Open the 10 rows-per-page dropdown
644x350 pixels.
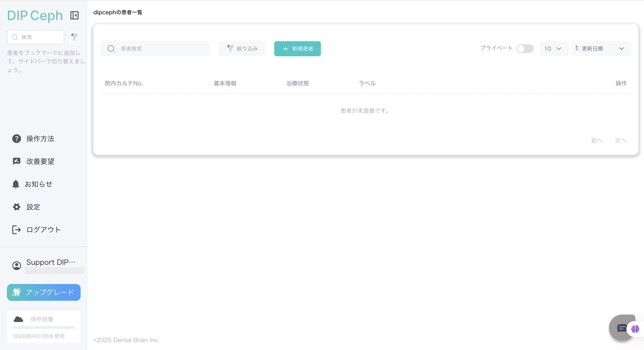[554, 48]
